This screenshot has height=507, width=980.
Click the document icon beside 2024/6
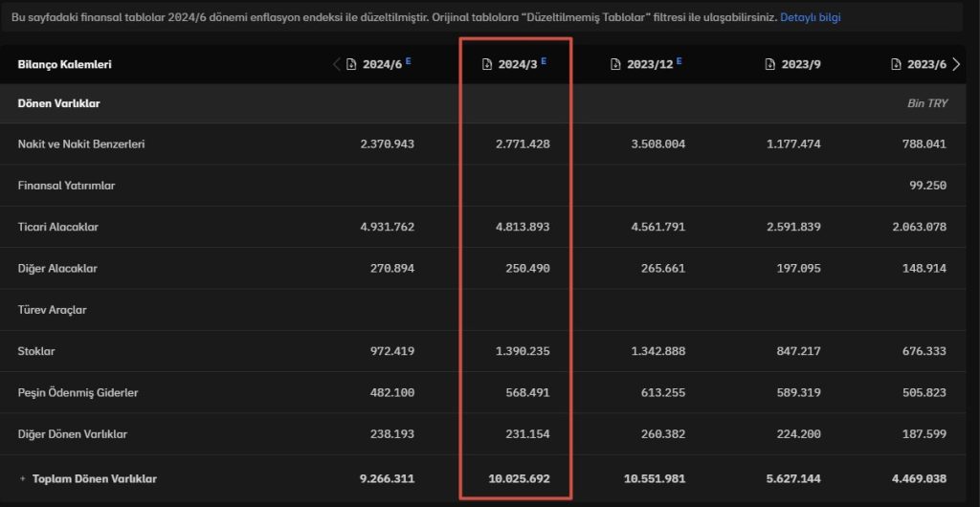coord(351,65)
